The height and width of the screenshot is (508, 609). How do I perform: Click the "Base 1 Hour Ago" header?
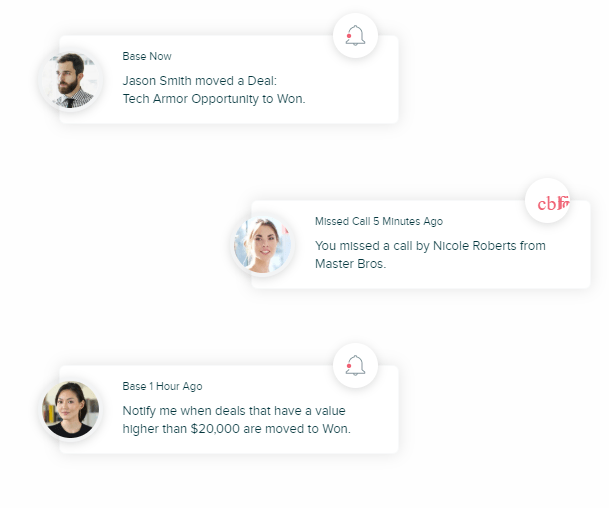coord(162,386)
